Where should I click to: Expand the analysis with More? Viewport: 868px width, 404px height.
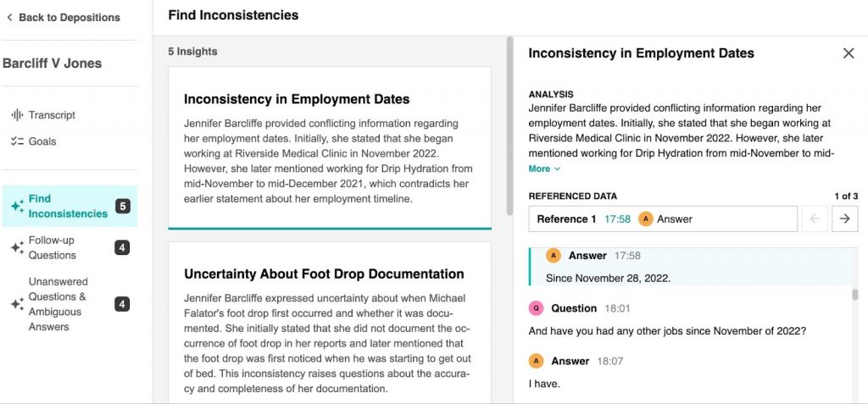point(543,169)
